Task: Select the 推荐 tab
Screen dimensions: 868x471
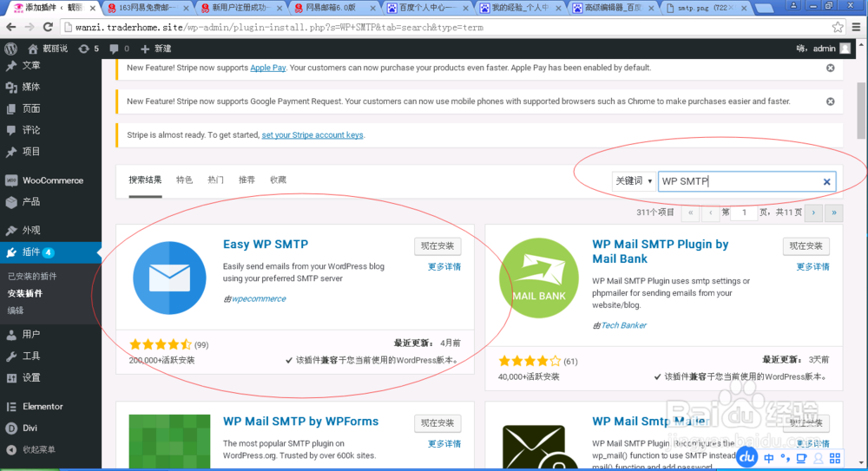Action: (247, 180)
